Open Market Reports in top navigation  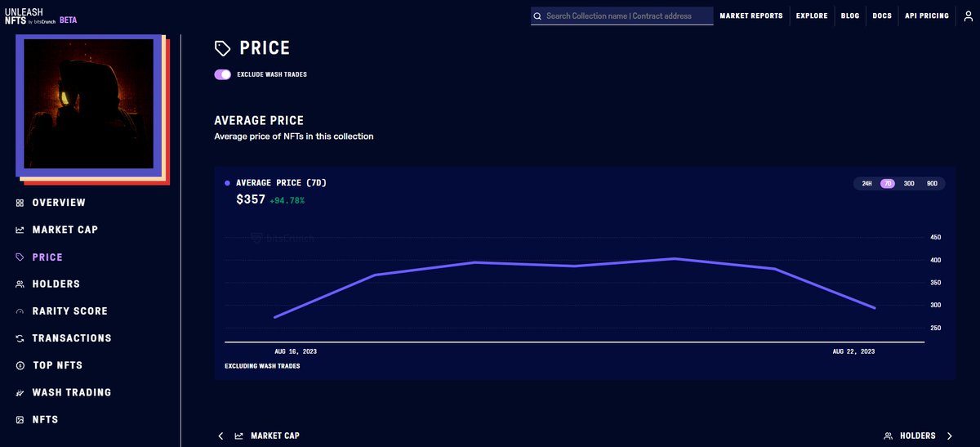tap(751, 16)
